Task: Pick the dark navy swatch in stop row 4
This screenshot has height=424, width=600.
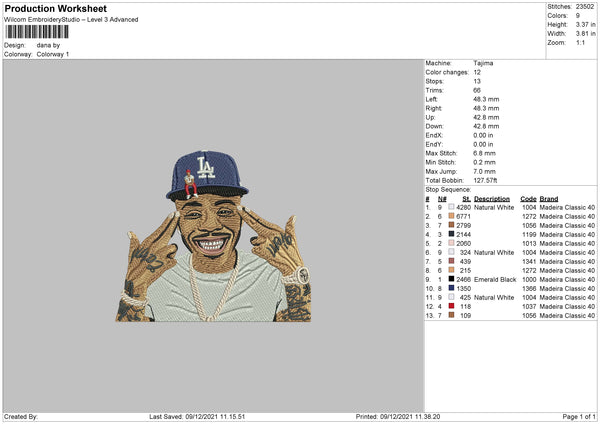Action: (x=451, y=234)
